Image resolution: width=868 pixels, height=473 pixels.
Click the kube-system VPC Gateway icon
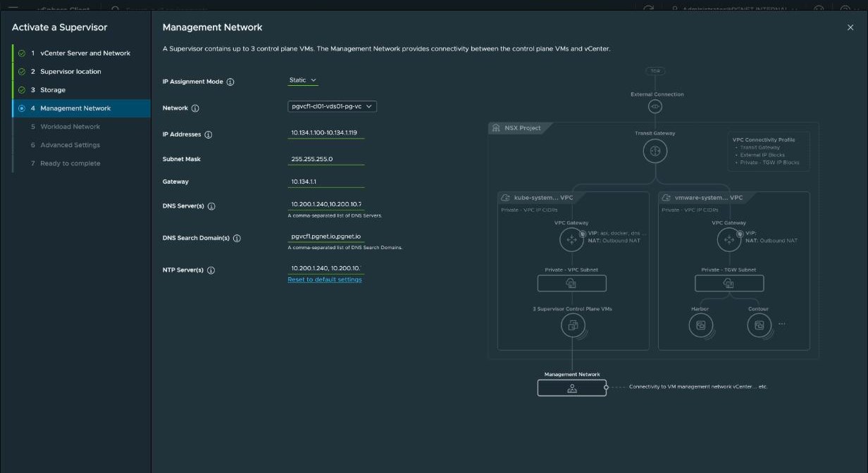pos(571,239)
